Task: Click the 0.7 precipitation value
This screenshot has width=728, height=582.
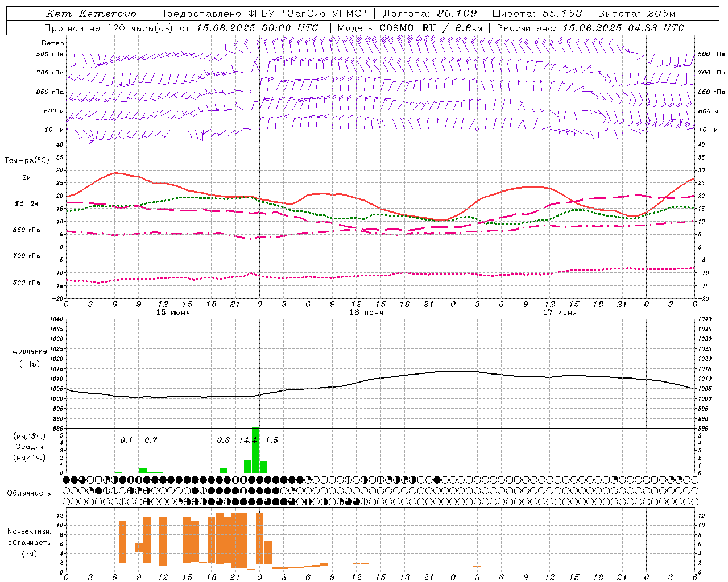Action: click(x=151, y=440)
